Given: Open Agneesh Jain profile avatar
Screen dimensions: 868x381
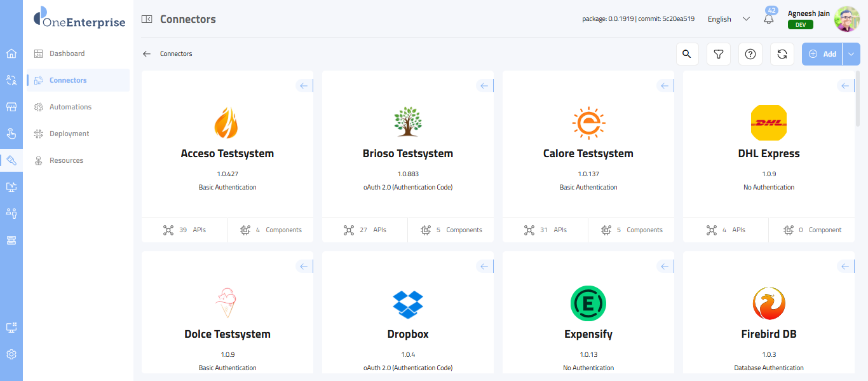Looking at the screenshot, I should point(846,19).
